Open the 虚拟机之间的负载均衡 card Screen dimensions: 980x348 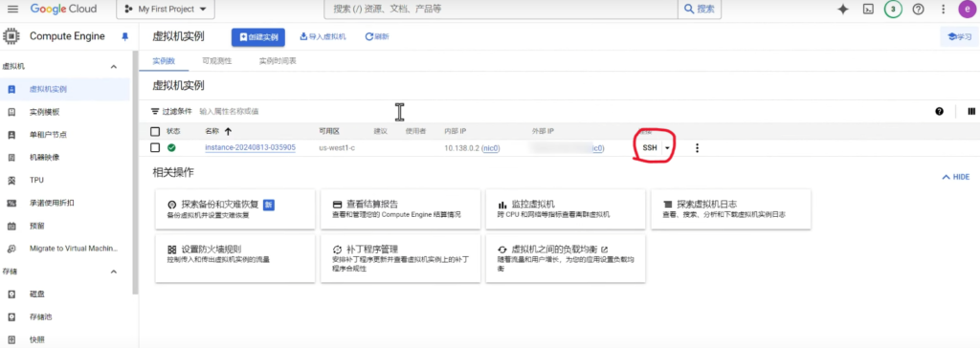click(x=566, y=258)
